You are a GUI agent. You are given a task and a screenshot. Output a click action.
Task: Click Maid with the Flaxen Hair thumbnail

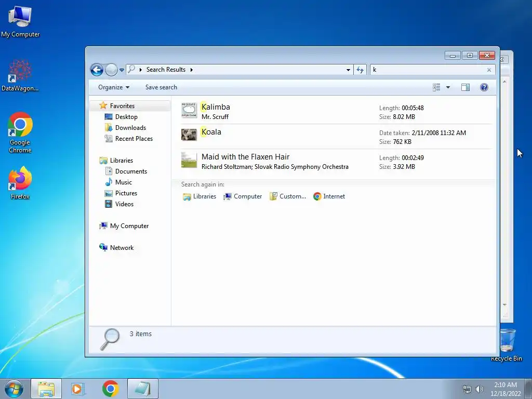[189, 160]
